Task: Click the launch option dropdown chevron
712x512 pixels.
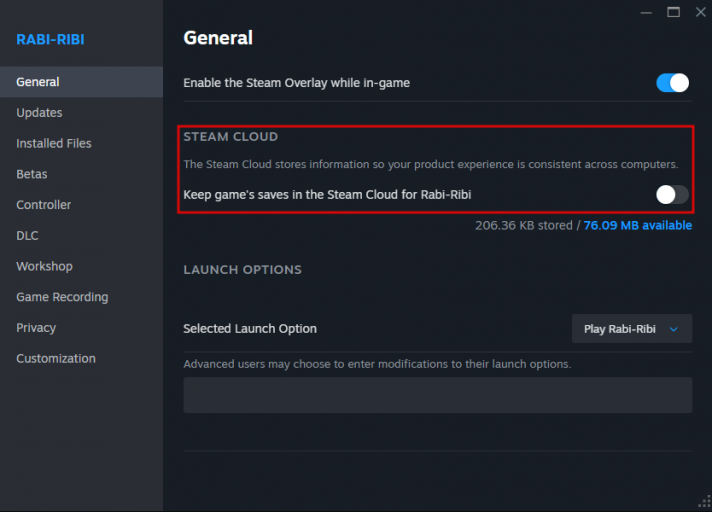Action: [673, 328]
